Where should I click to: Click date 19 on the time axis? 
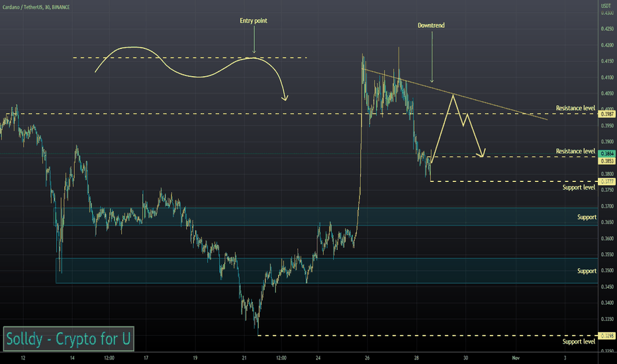195,358
